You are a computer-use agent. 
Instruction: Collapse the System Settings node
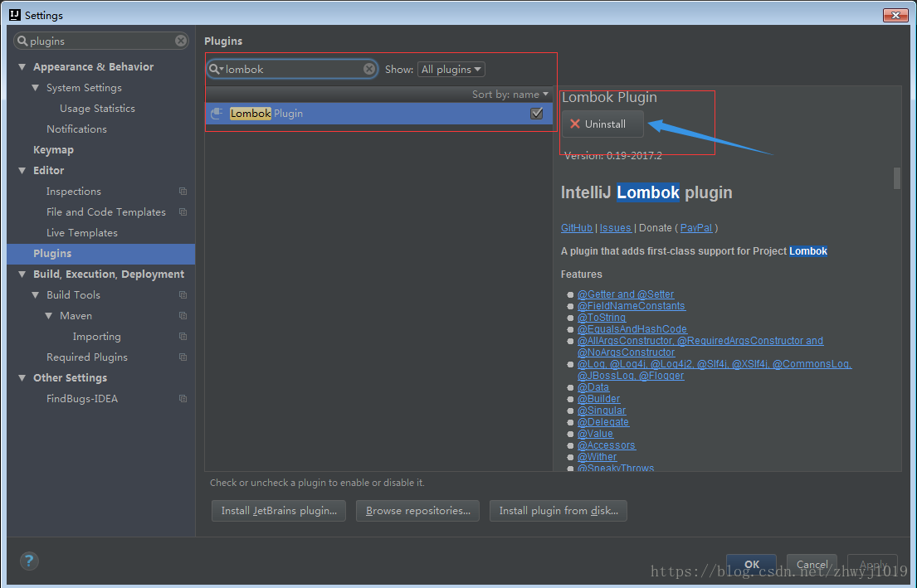pyautogui.click(x=36, y=88)
